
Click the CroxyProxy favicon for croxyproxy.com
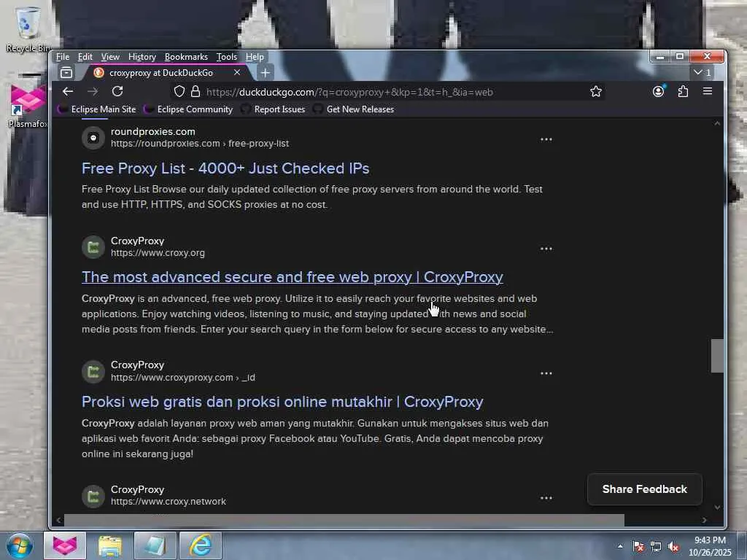pos(93,372)
